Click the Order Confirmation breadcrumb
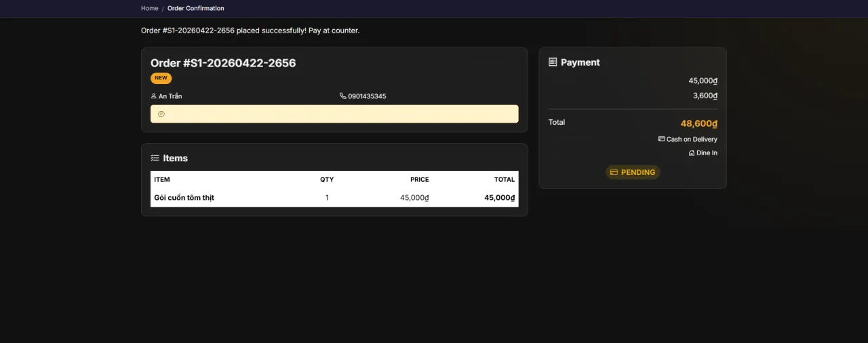Image resolution: width=868 pixels, height=343 pixels. 195,8
